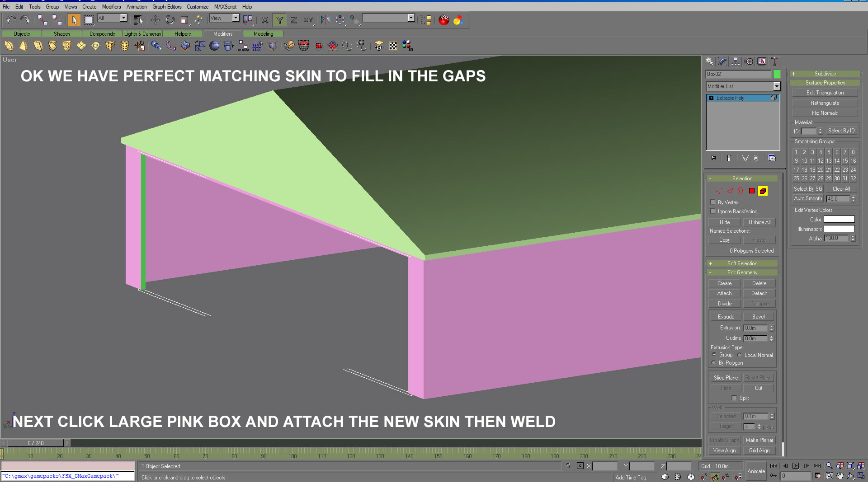The image size is (868, 488).
Task: Click the Pin Stack icon
Action: [713, 158]
